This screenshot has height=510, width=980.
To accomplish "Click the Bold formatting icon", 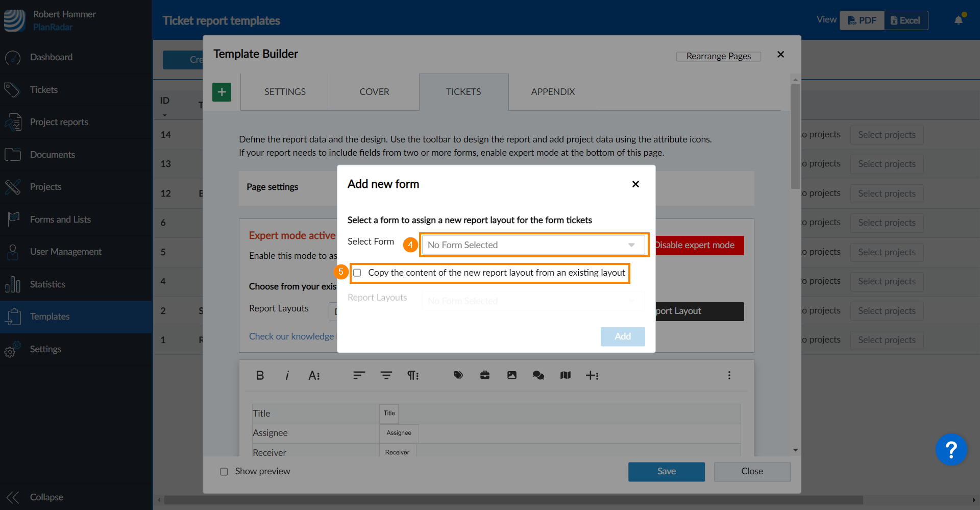I will click(260, 376).
